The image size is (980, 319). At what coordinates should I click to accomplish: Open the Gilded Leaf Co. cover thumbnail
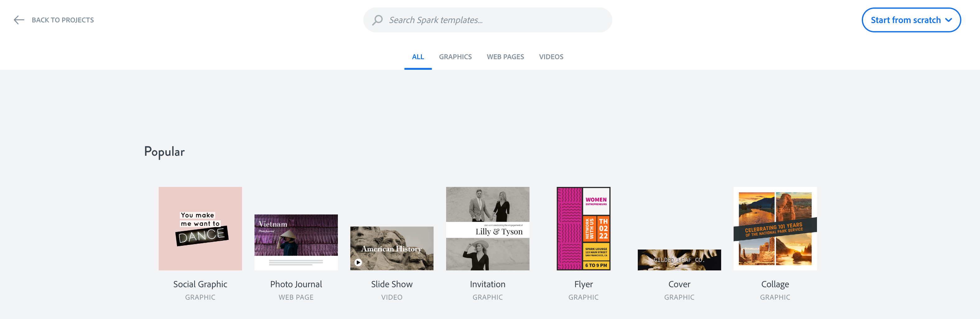click(x=679, y=259)
